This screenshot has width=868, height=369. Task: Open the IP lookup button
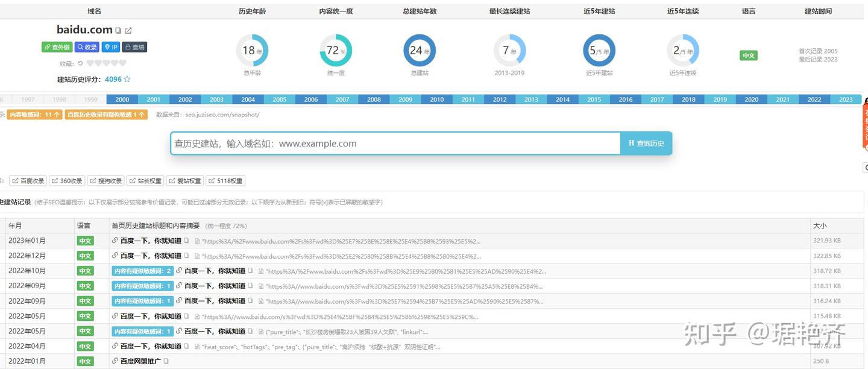click(111, 47)
